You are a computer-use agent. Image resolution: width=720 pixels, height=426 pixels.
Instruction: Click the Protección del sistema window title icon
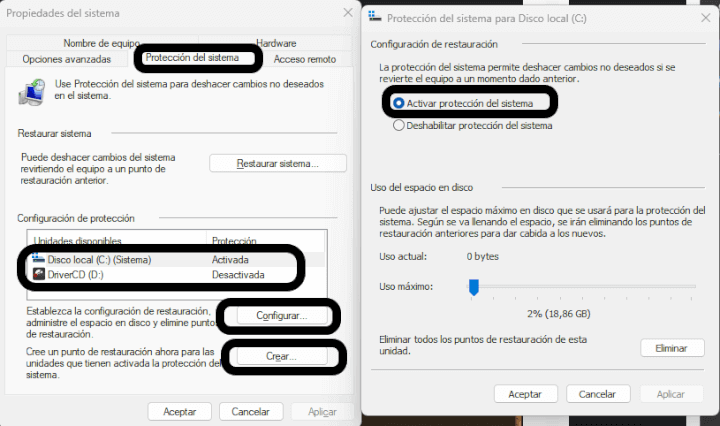[375, 17]
